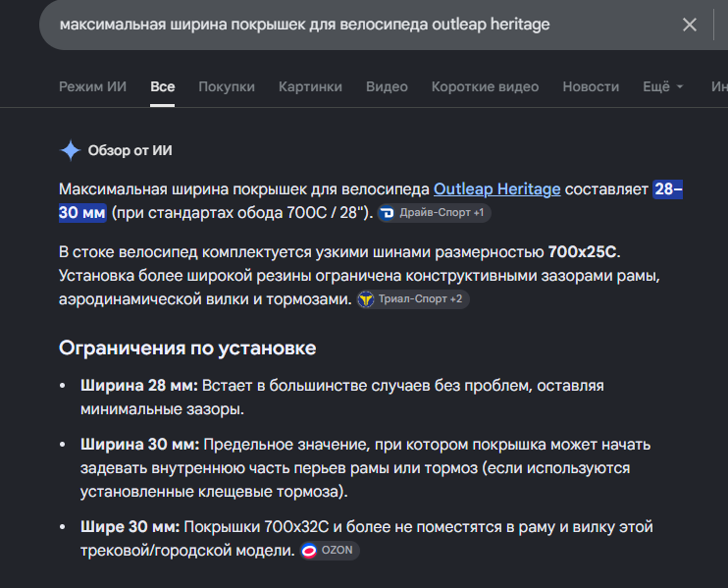Screen dimensions: 728x588
Task: Click the AI overview sparkle icon
Action: coord(71,150)
